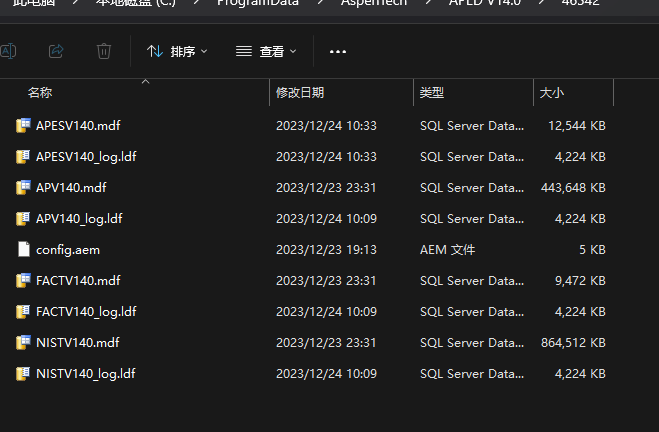This screenshot has height=432, width=659.
Task: Click the APV140_log.ldf file icon
Action: 24,219
